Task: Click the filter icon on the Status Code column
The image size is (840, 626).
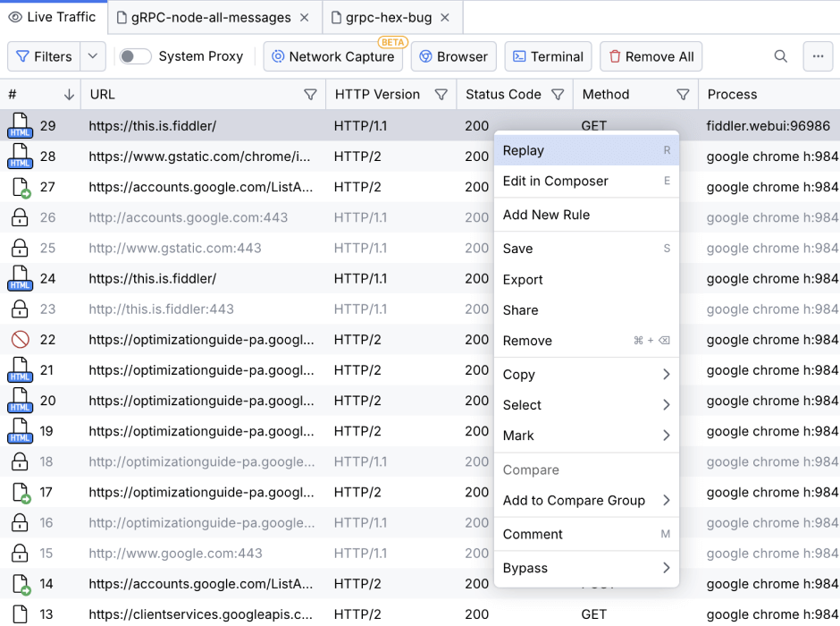Action: tap(559, 94)
